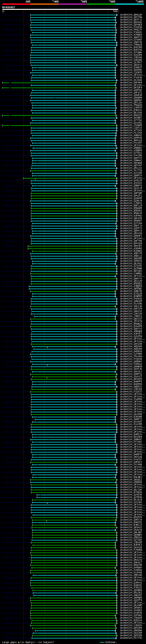Select hit label UniRef100_P48812
Screen dimensions: 146x644
tap(131, 364)
